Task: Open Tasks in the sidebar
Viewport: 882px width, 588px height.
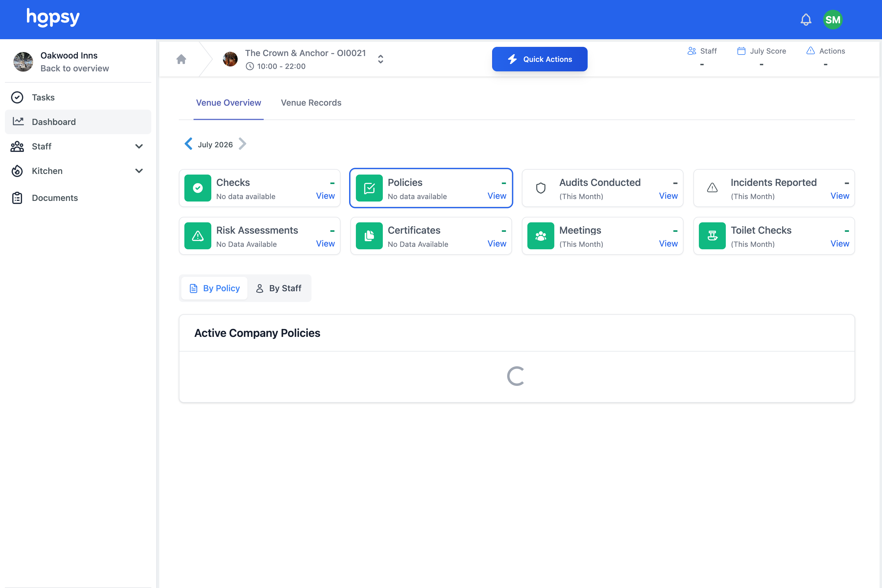Action: coord(78,97)
